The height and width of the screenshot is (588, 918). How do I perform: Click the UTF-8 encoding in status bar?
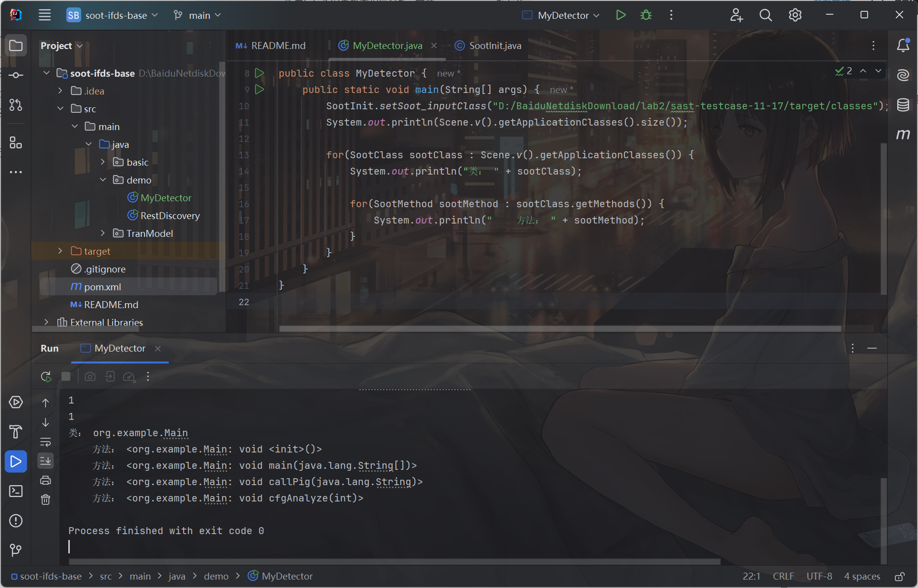pyautogui.click(x=819, y=577)
